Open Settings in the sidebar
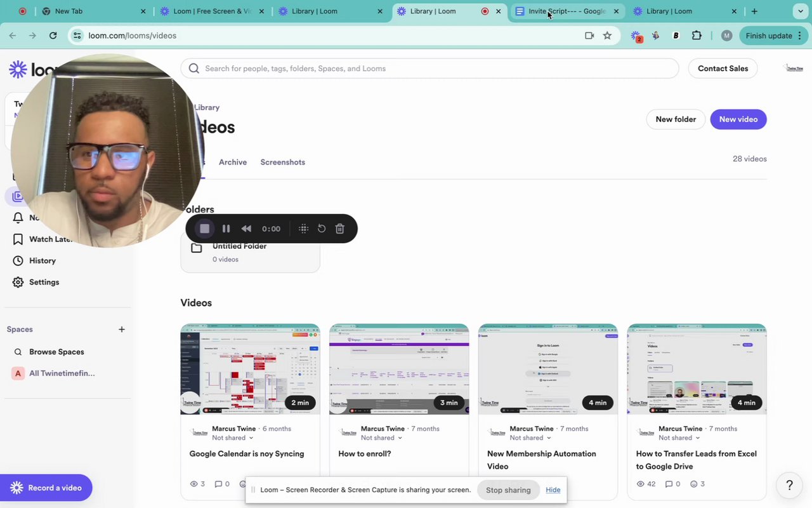Image resolution: width=812 pixels, height=508 pixels. (44, 282)
